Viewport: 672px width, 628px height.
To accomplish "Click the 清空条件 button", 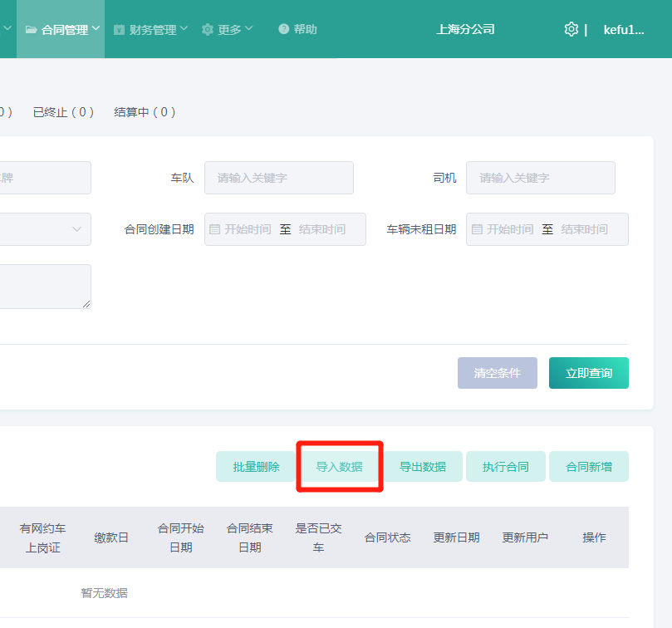I will 497,373.
